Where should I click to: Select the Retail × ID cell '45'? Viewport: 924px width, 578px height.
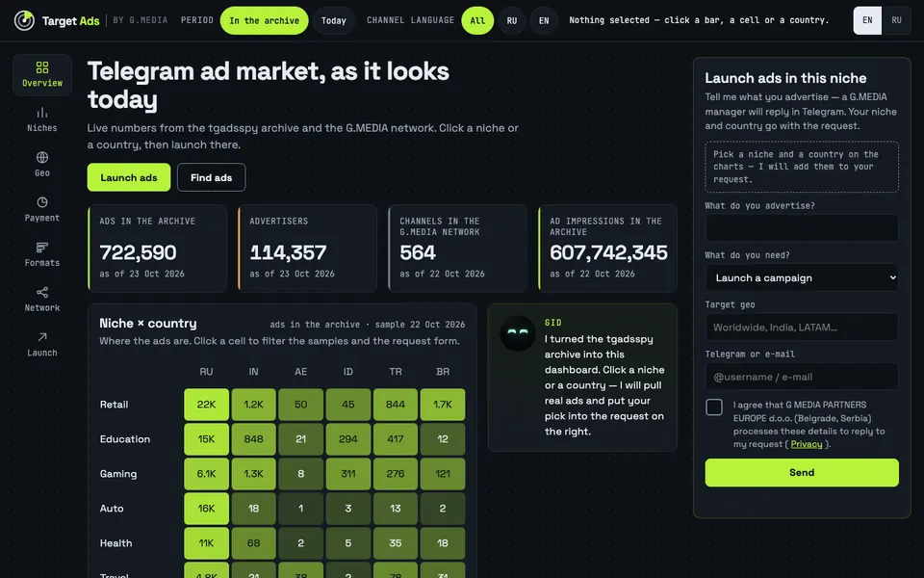pyautogui.click(x=348, y=405)
